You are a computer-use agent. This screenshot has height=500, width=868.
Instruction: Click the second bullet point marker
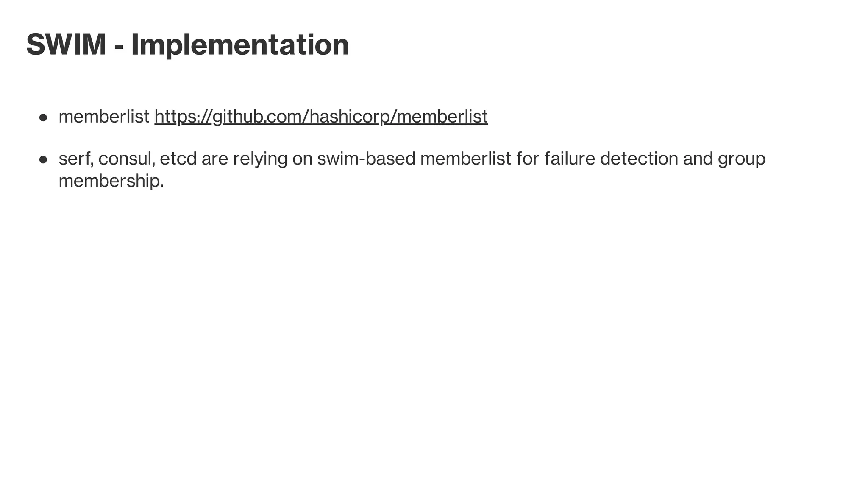(43, 160)
